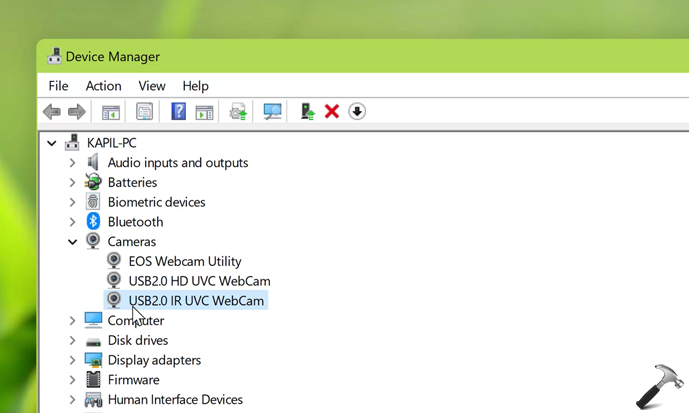Select the Biometric devices label
This screenshot has width=689, height=414.
156,202
